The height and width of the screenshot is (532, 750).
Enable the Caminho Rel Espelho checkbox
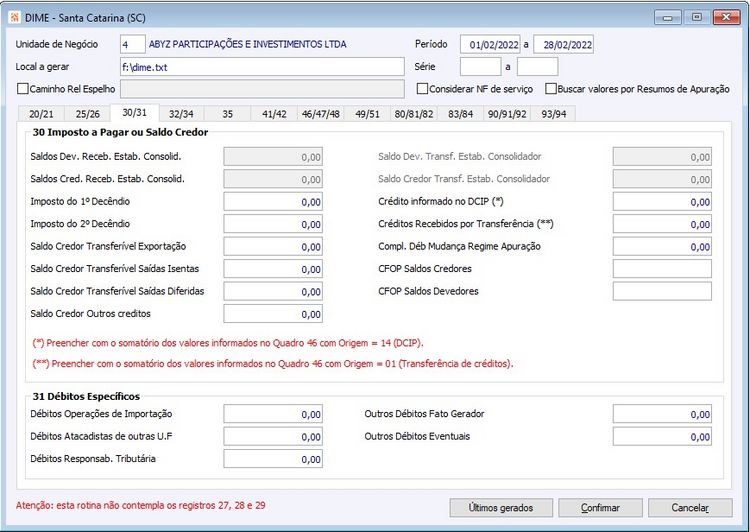[x=23, y=89]
